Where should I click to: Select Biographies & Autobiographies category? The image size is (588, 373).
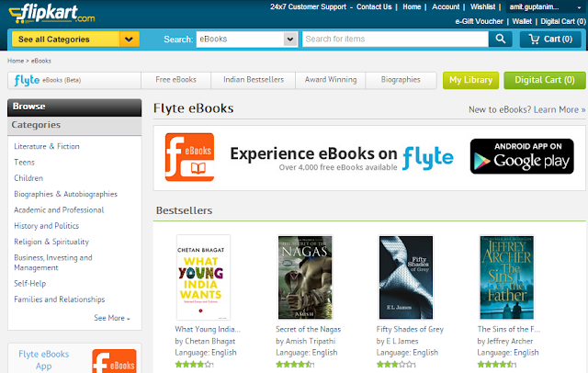(65, 194)
